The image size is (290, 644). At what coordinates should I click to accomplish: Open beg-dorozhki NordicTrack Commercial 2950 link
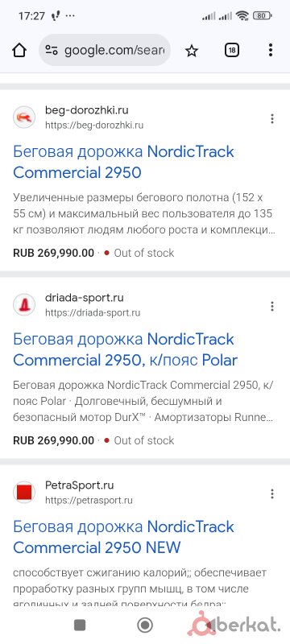(123, 163)
